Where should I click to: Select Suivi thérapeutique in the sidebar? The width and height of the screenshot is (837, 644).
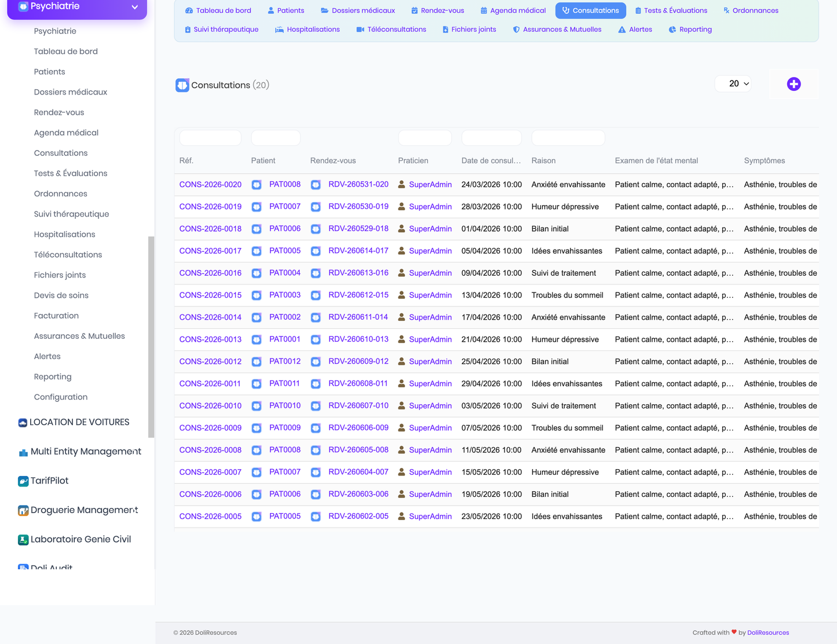click(71, 214)
